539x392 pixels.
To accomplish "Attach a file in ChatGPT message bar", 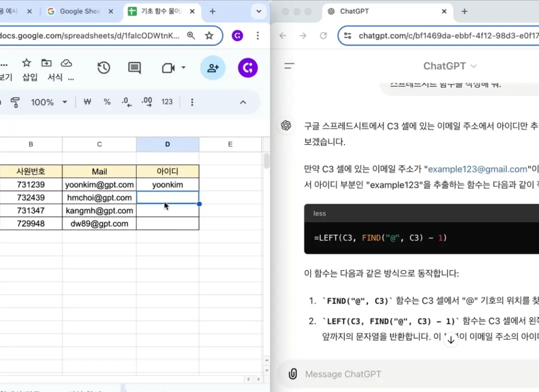I will (x=292, y=374).
